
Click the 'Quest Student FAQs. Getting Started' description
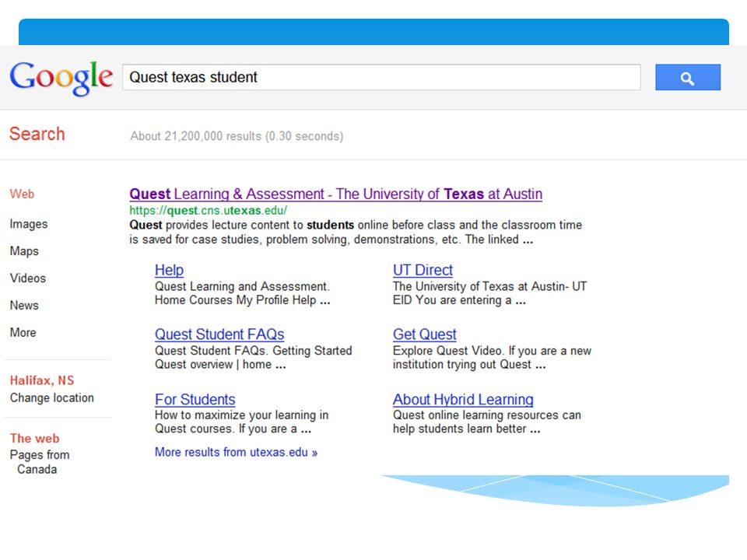(254, 357)
